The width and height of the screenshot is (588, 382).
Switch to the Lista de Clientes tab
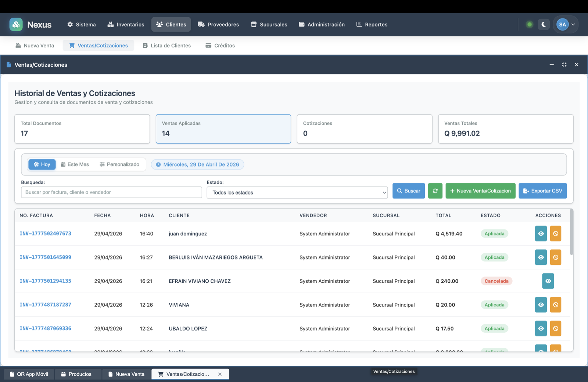(167, 46)
